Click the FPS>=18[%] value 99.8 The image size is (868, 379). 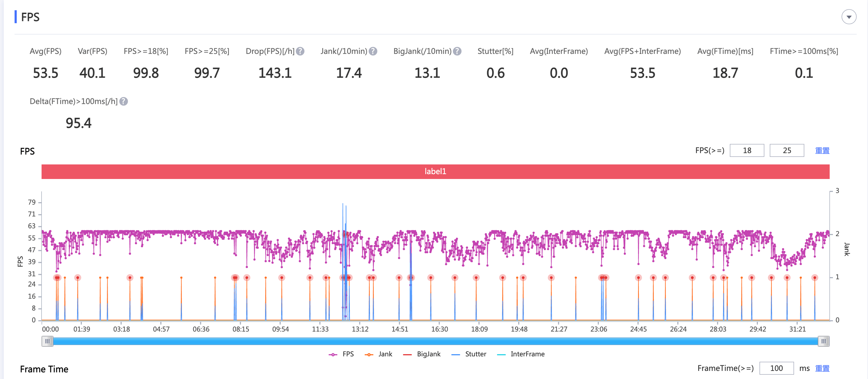click(146, 73)
